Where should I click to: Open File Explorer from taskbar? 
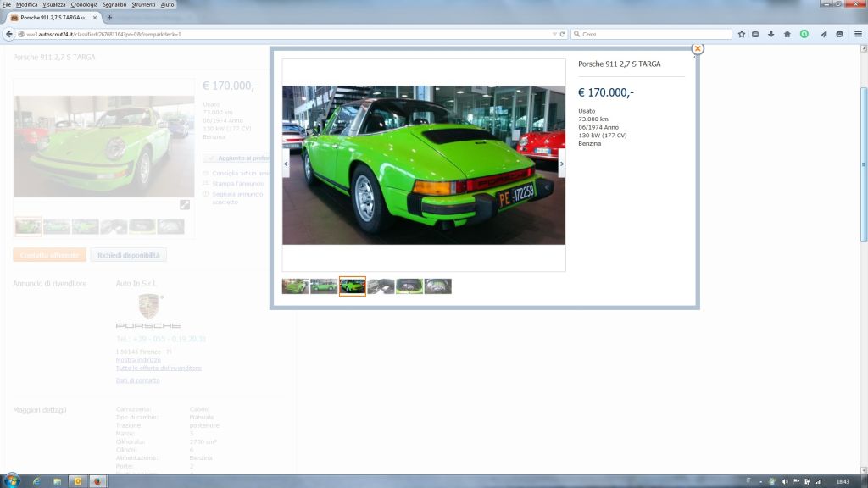click(57, 481)
